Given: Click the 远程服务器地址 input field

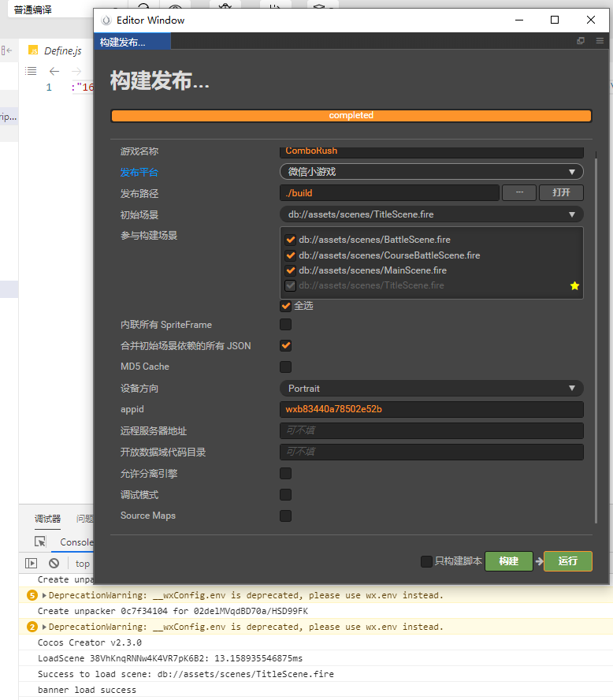Looking at the screenshot, I should pos(432,431).
